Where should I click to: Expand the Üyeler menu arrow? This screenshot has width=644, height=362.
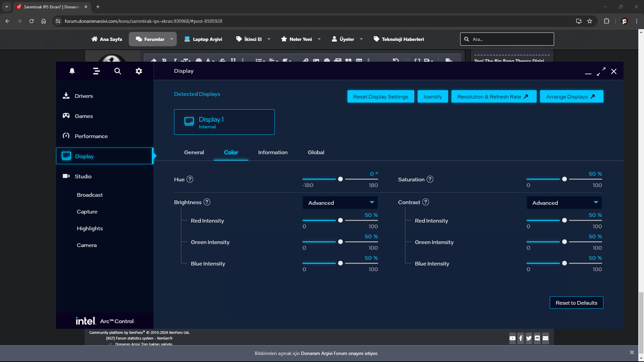click(x=361, y=39)
